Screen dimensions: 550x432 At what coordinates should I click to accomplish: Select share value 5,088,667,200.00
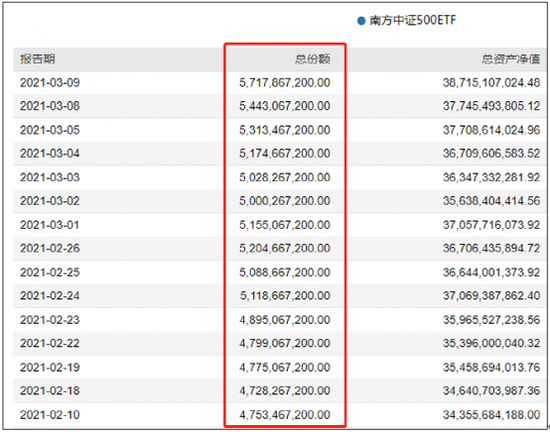coord(284,272)
